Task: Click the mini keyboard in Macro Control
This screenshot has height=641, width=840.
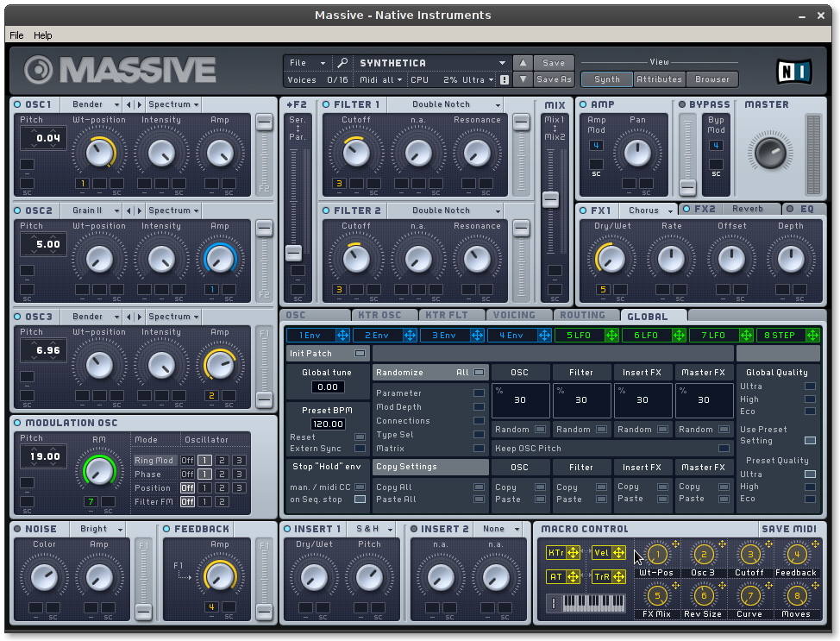Action: (592, 601)
